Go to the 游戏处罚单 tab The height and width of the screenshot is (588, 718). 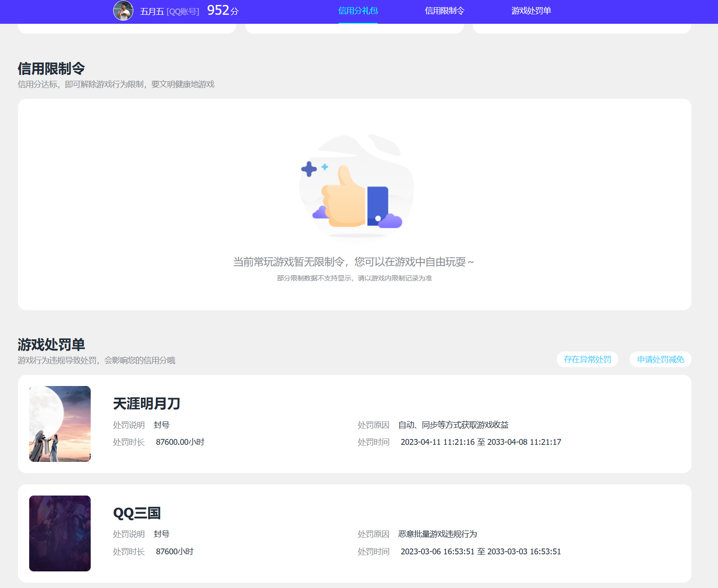[x=531, y=11]
